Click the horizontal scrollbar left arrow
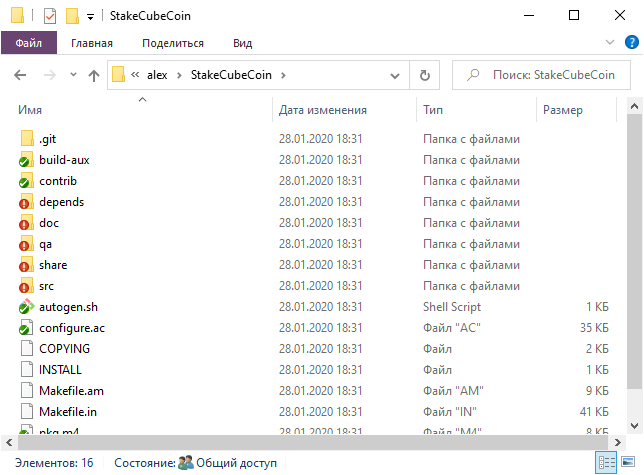The image size is (644, 475). pyautogui.click(x=9, y=442)
